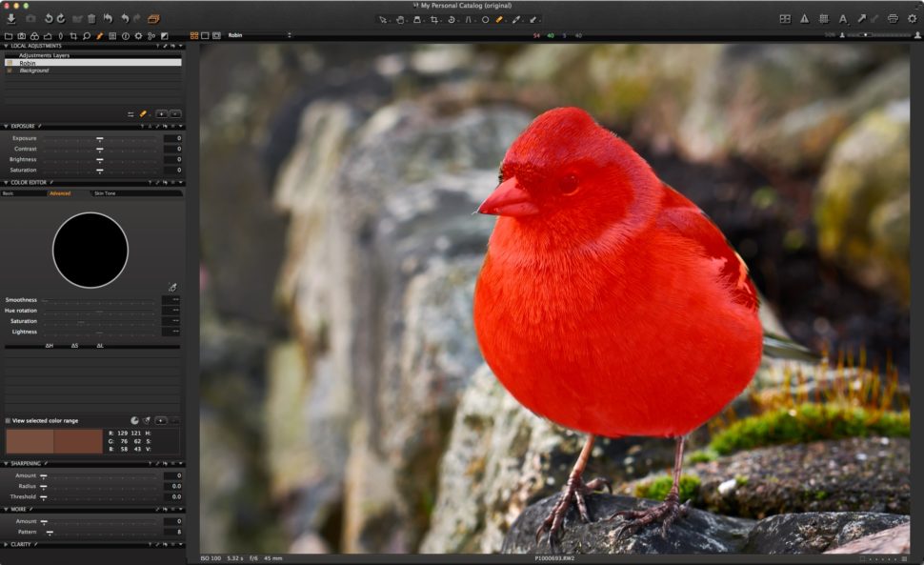The image size is (924, 565).
Task: Enable View selected color range
Action: 8,420
